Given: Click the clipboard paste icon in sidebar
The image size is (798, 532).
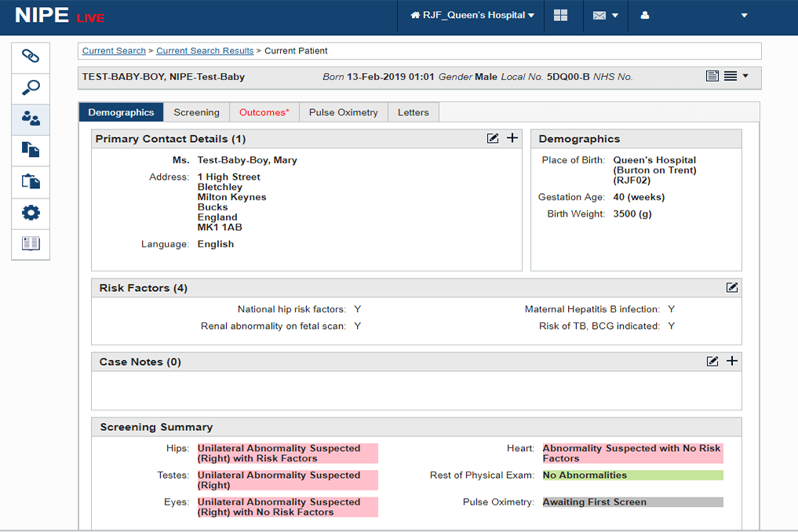Looking at the screenshot, I should pos(31,181).
